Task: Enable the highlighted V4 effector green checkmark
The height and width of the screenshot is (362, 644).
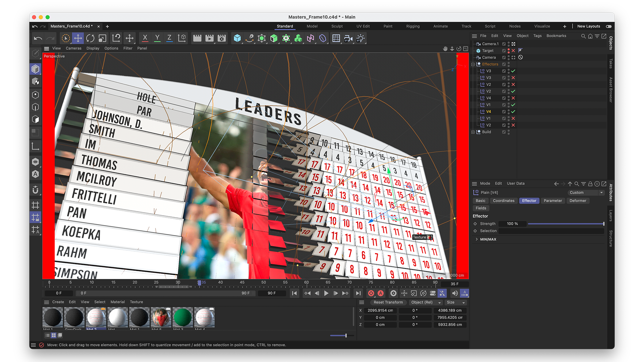Action: (513, 112)
